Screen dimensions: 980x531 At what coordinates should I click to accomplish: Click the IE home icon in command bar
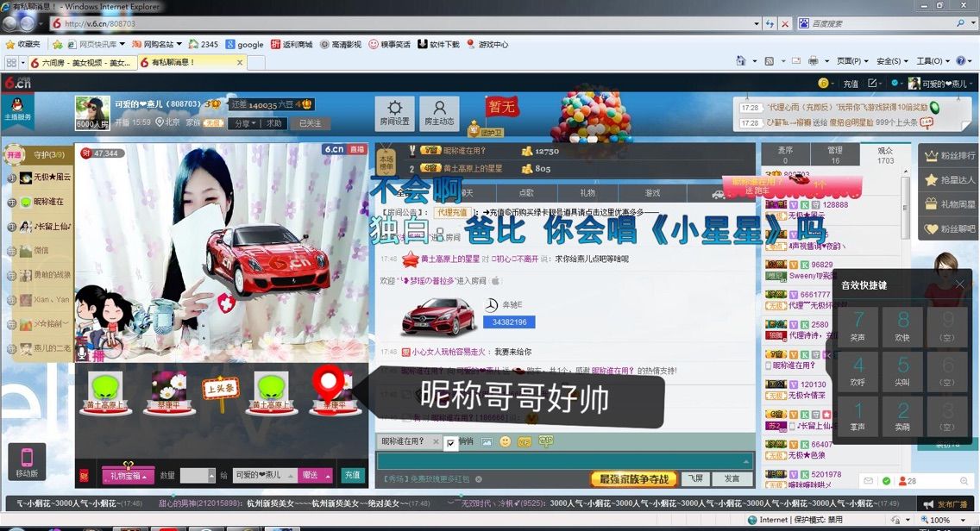click(741, 61)
